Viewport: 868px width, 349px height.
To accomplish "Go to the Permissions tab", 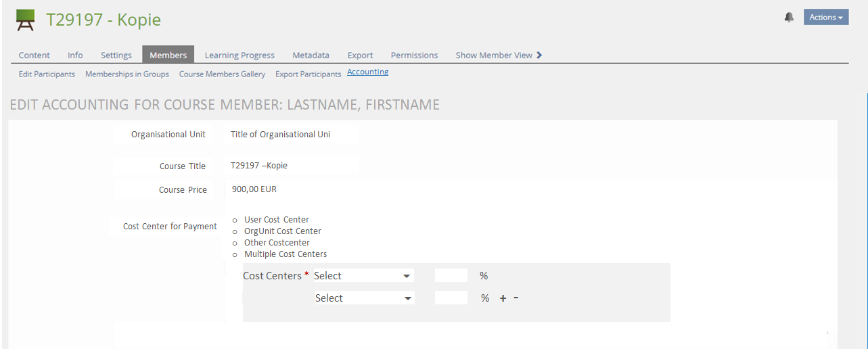I will pyautogui.click(x=414, y=55).
